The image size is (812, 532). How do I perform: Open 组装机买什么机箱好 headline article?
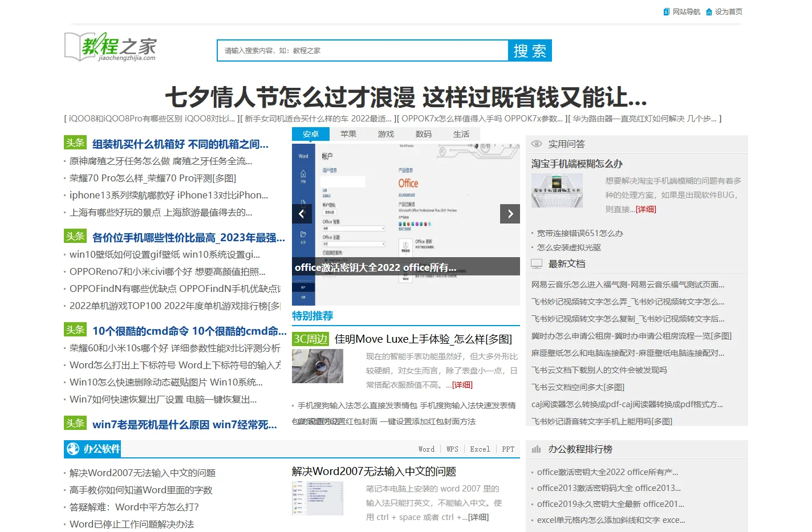180,144
